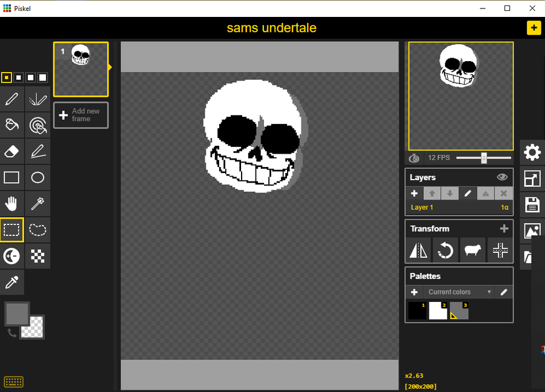Minimize the Piskel window

pyautogui.click(x=483, y=8)
